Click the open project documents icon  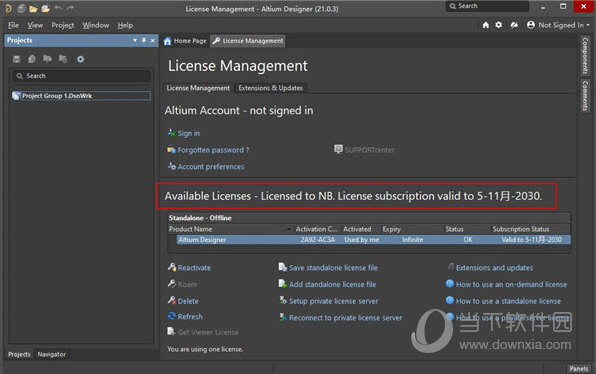pos(48,59)
